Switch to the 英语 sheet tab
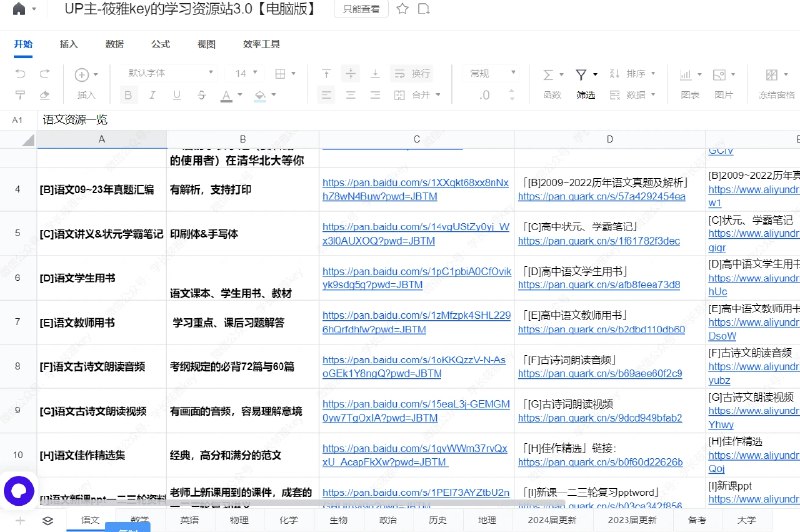Screen dimensions: 800x532 click(189, 520)
